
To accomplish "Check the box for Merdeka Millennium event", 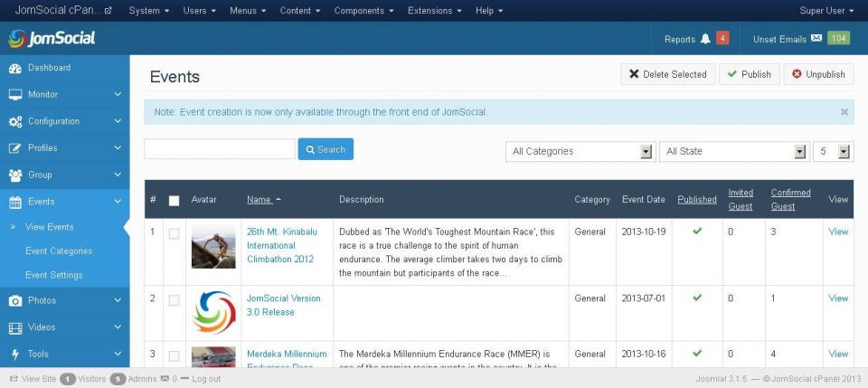I will (x=174, y=355).
